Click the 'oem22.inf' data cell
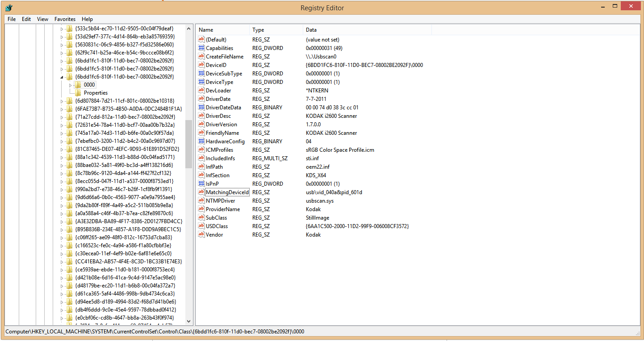644x341 pixels. coord(318,167)
